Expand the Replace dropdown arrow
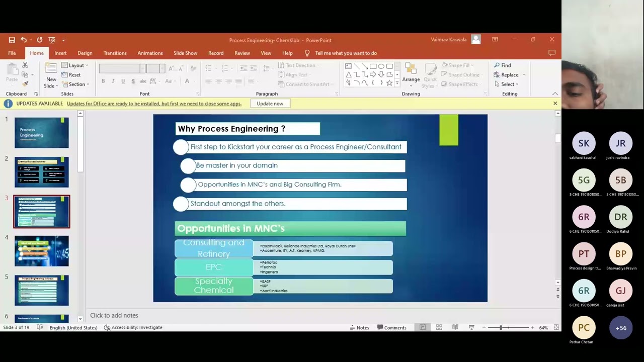The height and width of the screenshot is (362, 644). (524, 75)
